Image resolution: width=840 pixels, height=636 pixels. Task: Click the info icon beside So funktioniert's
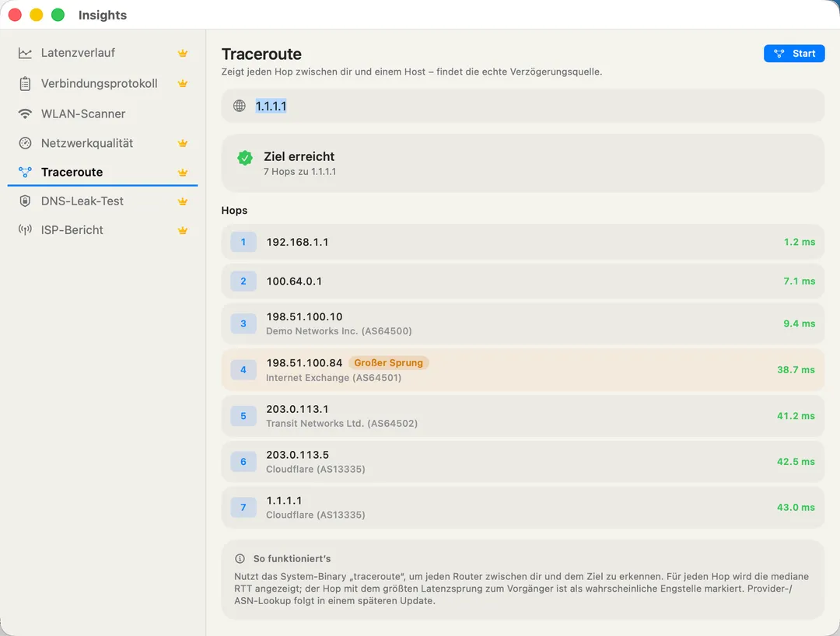pos(240,558)
